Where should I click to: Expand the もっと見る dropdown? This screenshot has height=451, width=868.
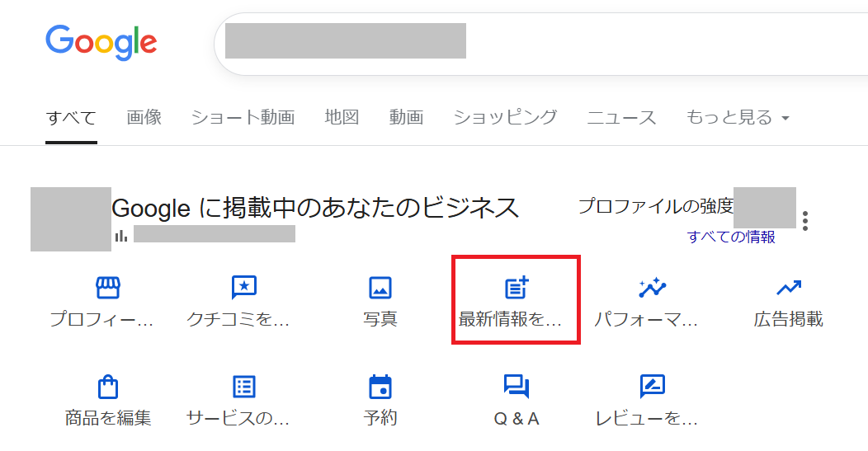point(738,117)
